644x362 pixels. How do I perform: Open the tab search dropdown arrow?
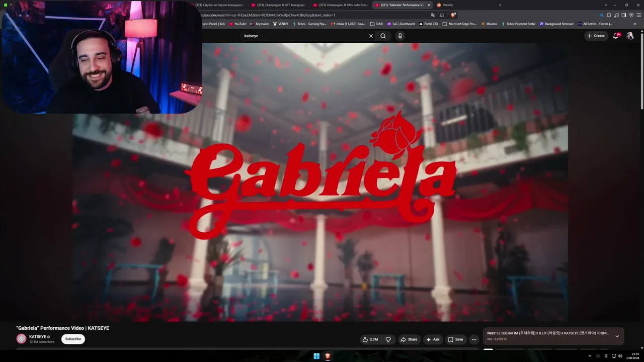click(x=606, y=5)
